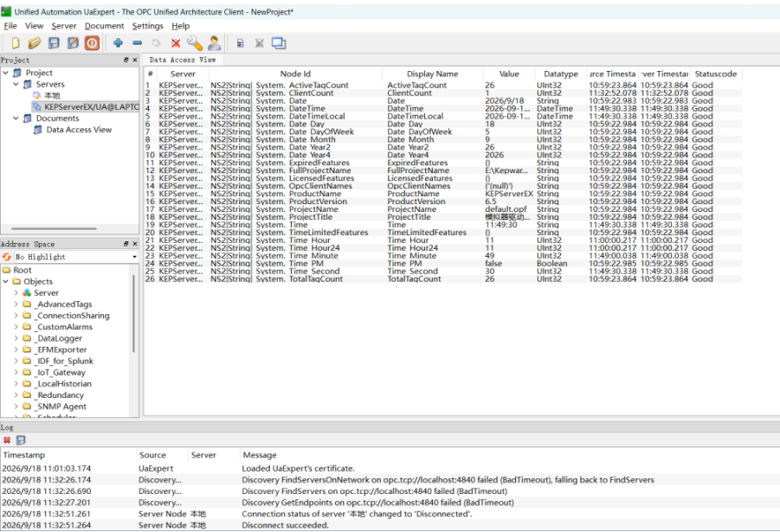
Task: Click the user identity person icon
Action: click(215, 43)
